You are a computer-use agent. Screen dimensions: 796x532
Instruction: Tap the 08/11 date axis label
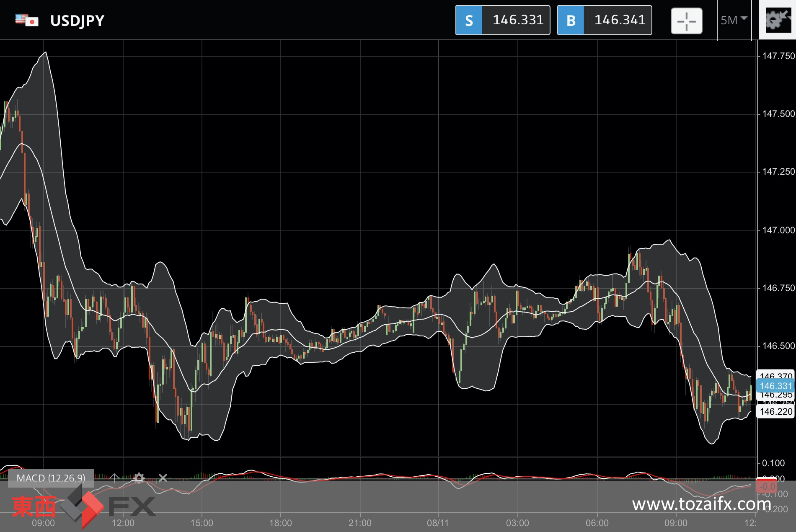click(438, 523)
